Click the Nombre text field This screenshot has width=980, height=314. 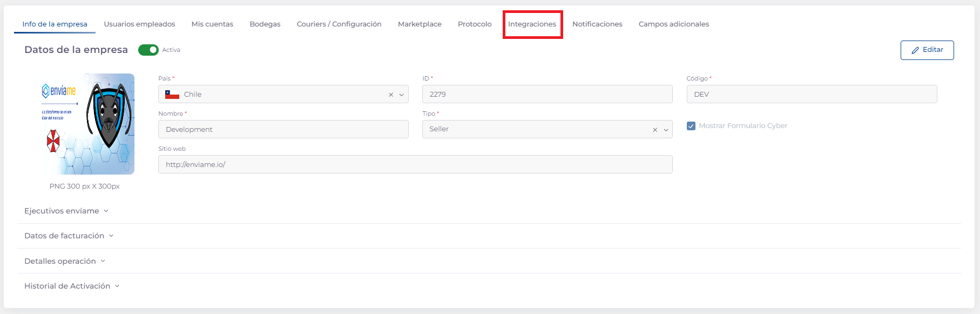click(283, 129)
